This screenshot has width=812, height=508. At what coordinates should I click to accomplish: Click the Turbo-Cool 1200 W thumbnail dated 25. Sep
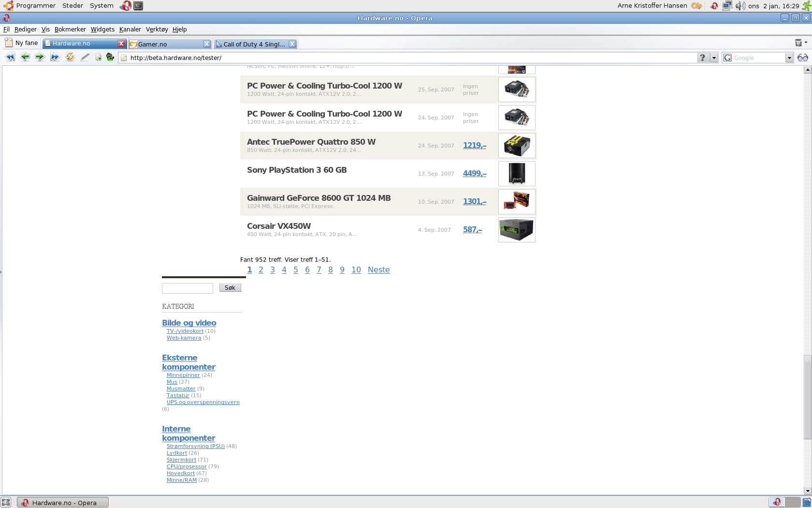coord(517,90)
